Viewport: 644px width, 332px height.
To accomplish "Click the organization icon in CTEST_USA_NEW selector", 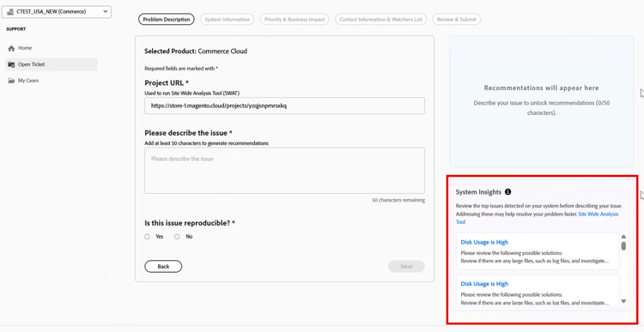I will tap(10, 11).
